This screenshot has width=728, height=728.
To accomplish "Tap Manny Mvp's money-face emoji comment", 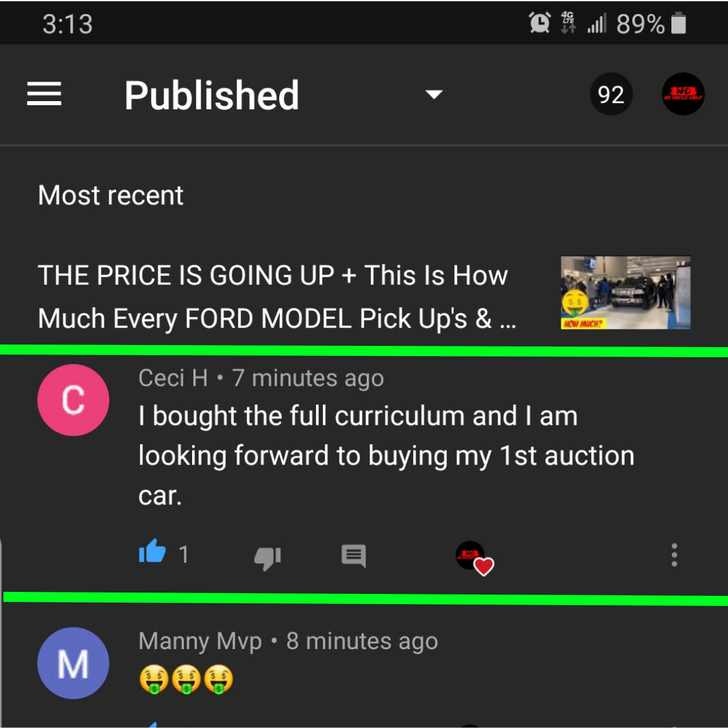I will click(186, 679).
